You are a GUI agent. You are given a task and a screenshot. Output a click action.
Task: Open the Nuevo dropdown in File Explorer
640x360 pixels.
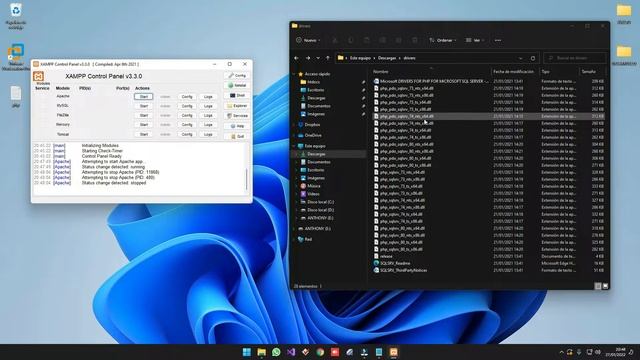point(308,40)
